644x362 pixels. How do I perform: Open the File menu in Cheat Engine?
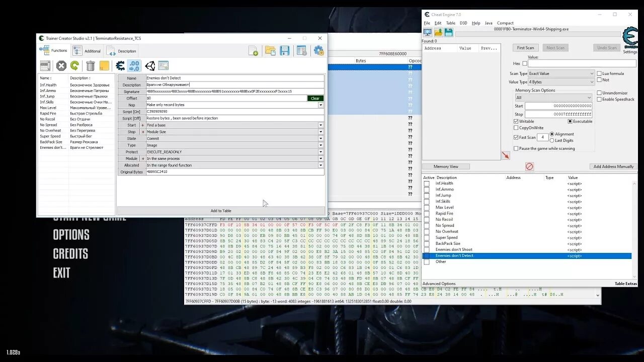tap(427, 23)
